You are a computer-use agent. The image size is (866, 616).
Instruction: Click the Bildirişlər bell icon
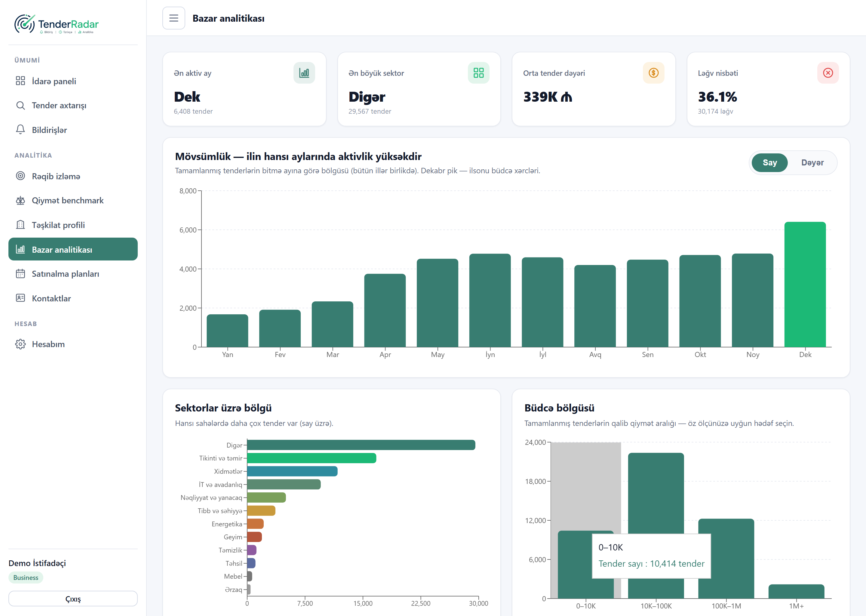pyautogui.click(x=20, y=130)
